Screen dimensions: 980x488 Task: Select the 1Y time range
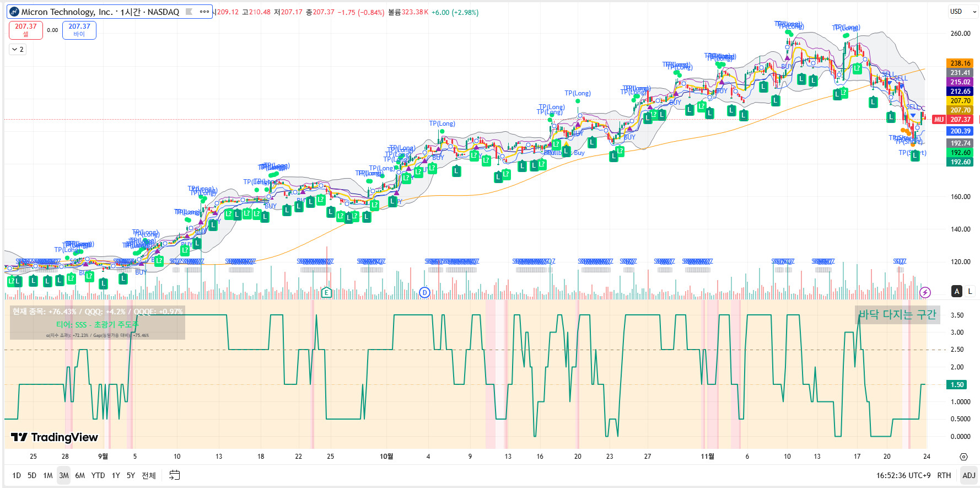116,475
